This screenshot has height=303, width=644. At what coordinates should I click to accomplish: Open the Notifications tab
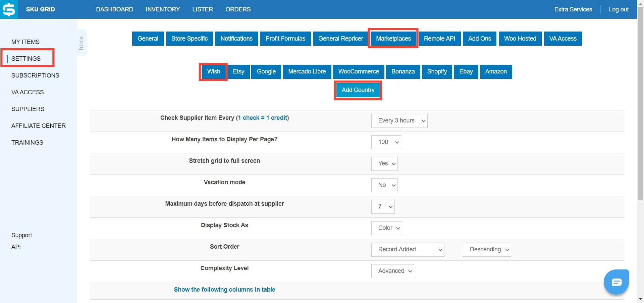coord(236,39)
